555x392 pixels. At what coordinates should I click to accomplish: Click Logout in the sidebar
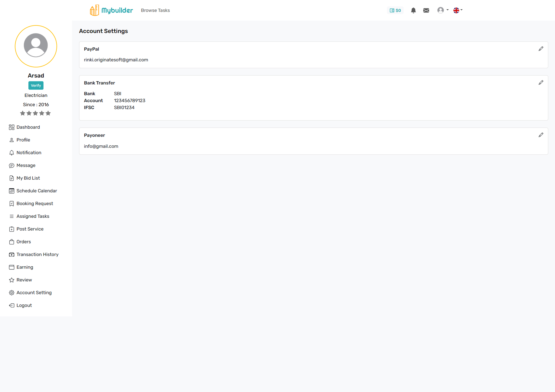pyautogui.click(x=24, y=305)
